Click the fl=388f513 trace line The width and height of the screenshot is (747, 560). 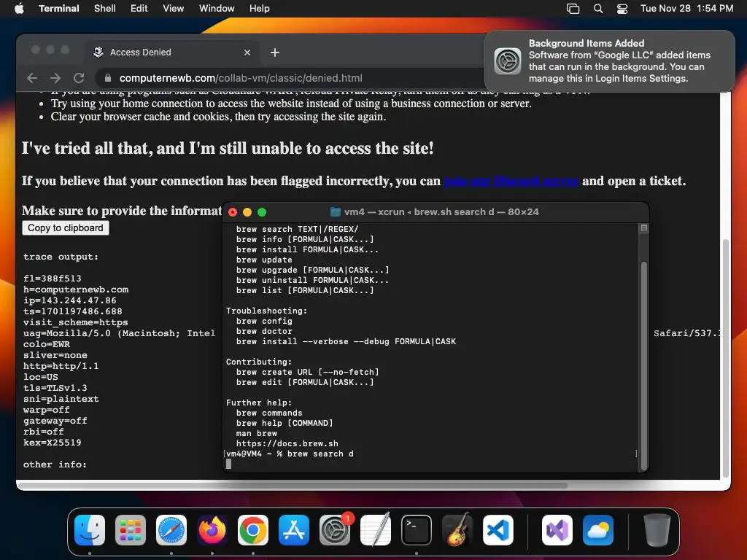coord(53,279)
